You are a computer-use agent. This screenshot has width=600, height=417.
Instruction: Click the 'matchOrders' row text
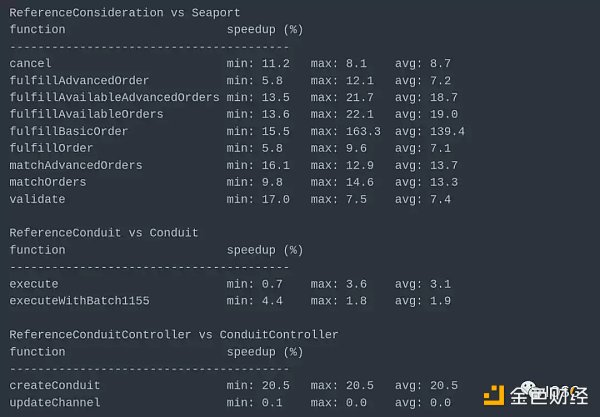48,182
